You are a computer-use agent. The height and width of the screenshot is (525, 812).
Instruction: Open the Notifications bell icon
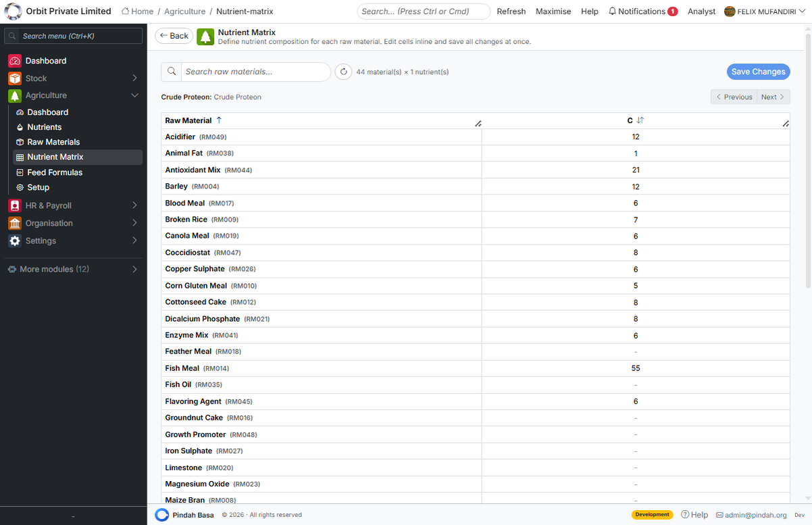click(613, 11)
